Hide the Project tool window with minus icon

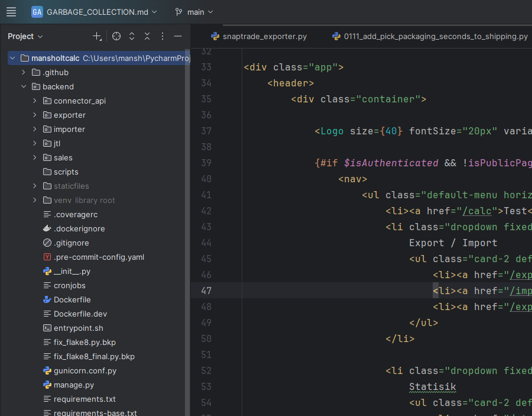[x=177, y=36]
